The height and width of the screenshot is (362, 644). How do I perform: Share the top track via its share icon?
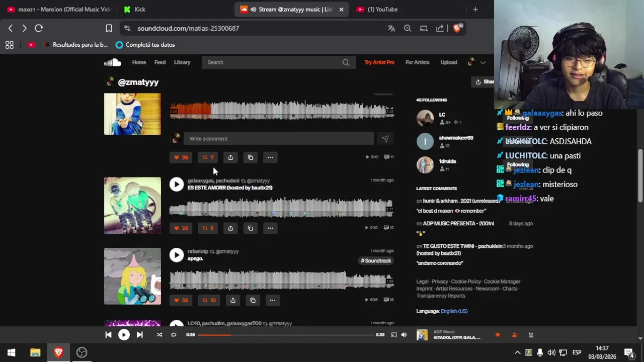click(x=230, y=157)
